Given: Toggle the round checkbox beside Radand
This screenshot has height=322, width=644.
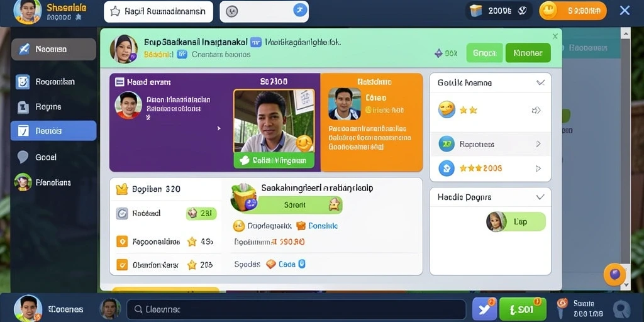Looking at the screenshot, I should tap(122, 213).
